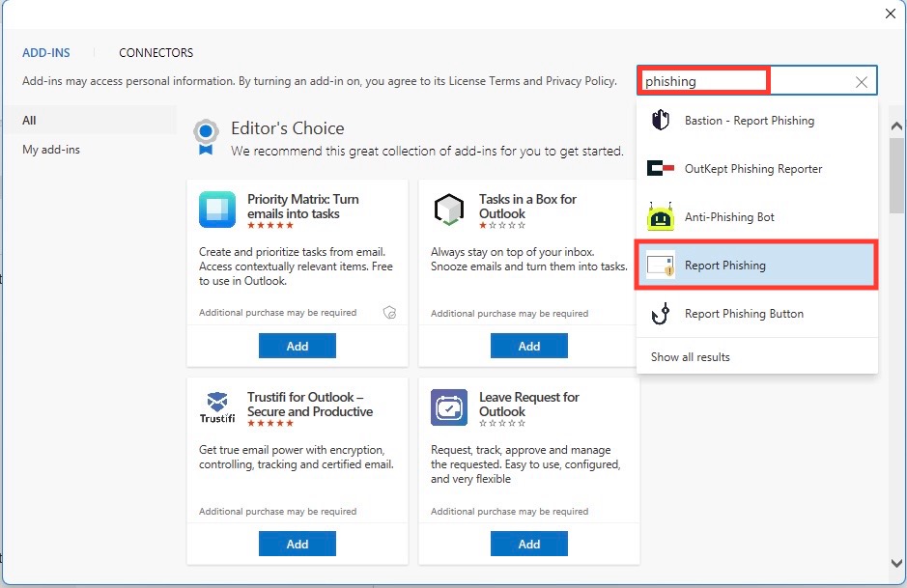Select the All category
The height and width of the screenshot is (588, 907).
click(x=90, y=121)
